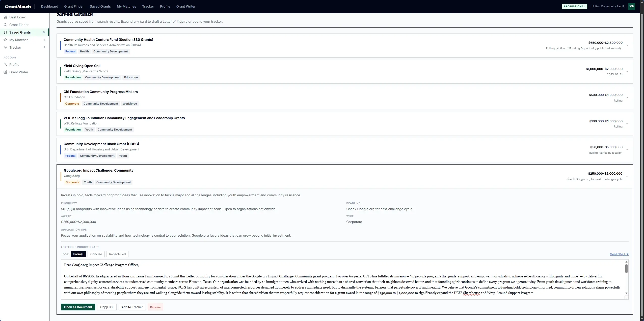
Task: Click the Grant Writer pencil icon
Action: tap(5, 72)
